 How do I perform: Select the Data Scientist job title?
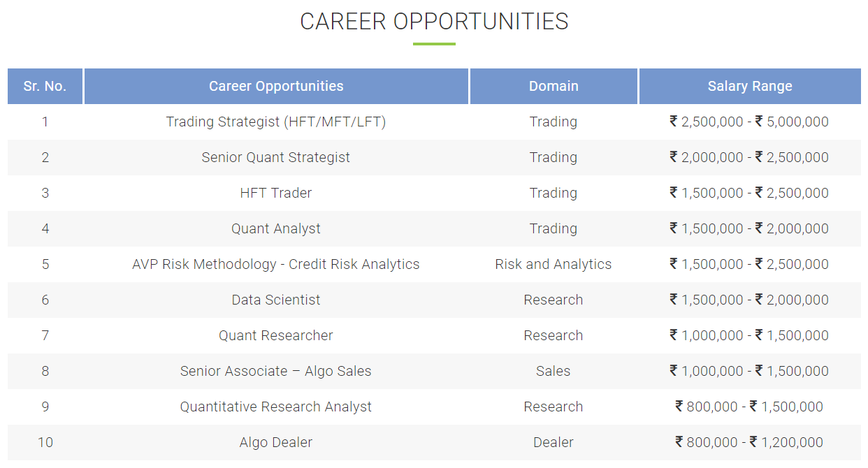pyautogui.click(x=276, y=300)
